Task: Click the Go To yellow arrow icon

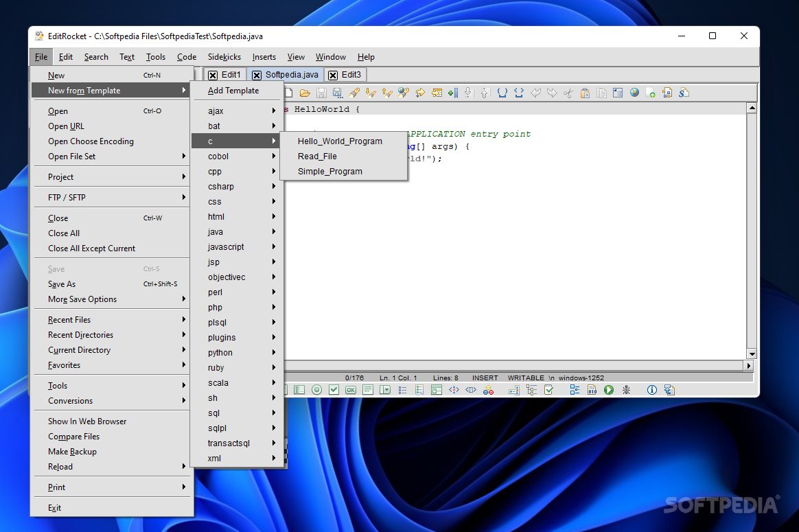Action: (x=420, y=93)
